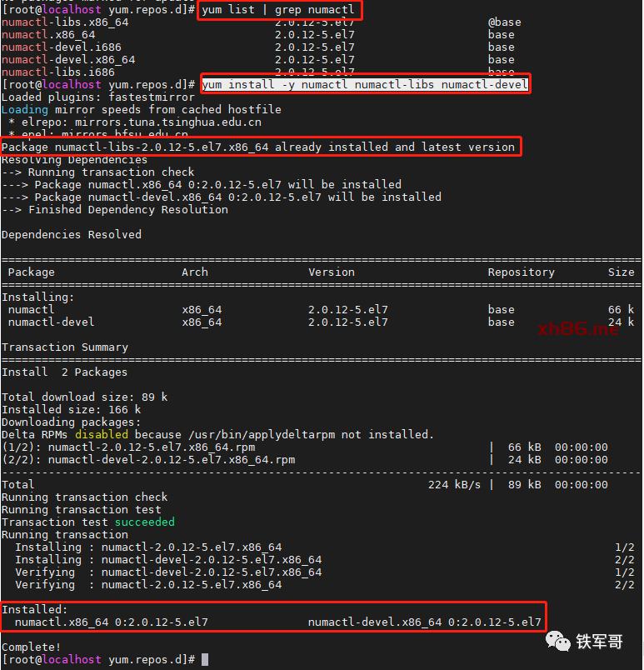Click the highlighted 'yum install -y numactl' command
This screenshot has width=644, height=670.
pos(365,85)
